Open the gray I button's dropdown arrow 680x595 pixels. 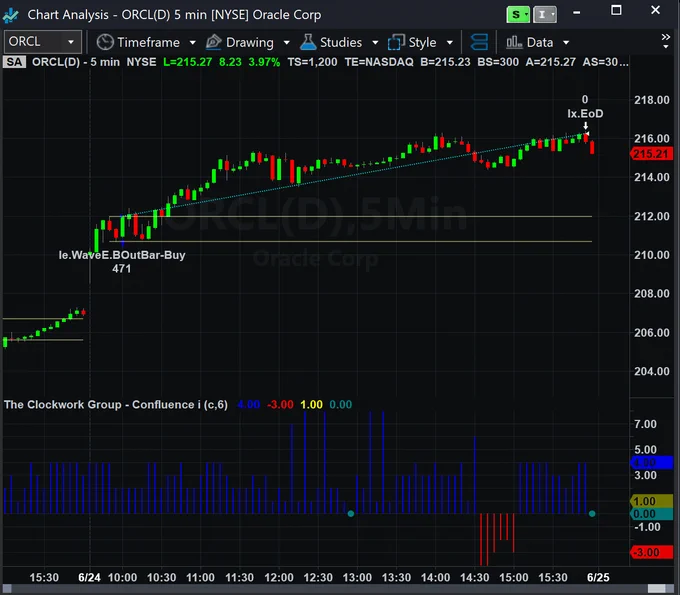(553, 15)
